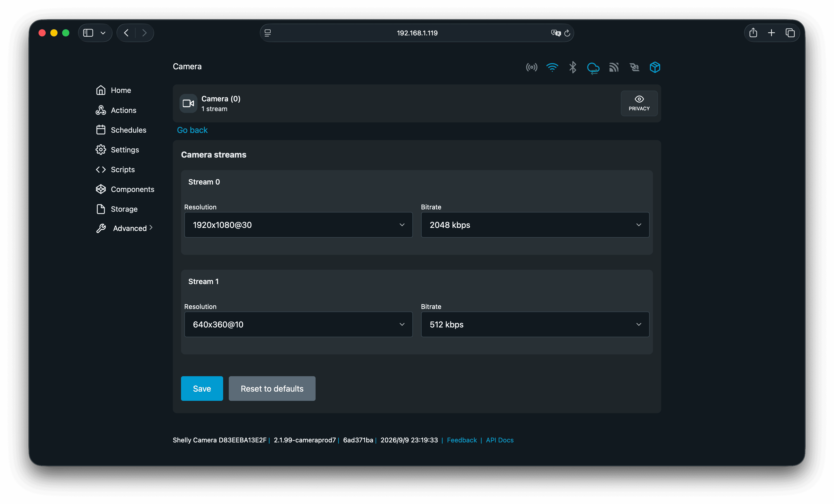Open the cloud connection icon

pos(593,68)
